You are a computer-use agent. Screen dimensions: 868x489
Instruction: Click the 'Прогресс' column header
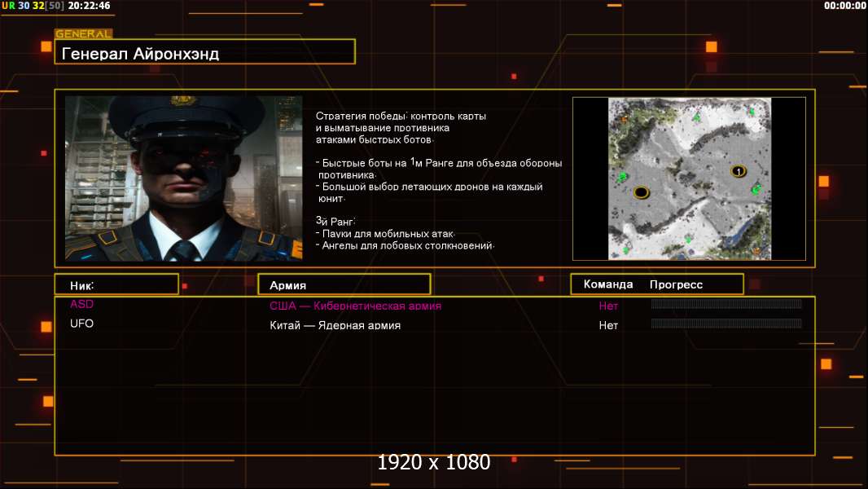[676, 284]
